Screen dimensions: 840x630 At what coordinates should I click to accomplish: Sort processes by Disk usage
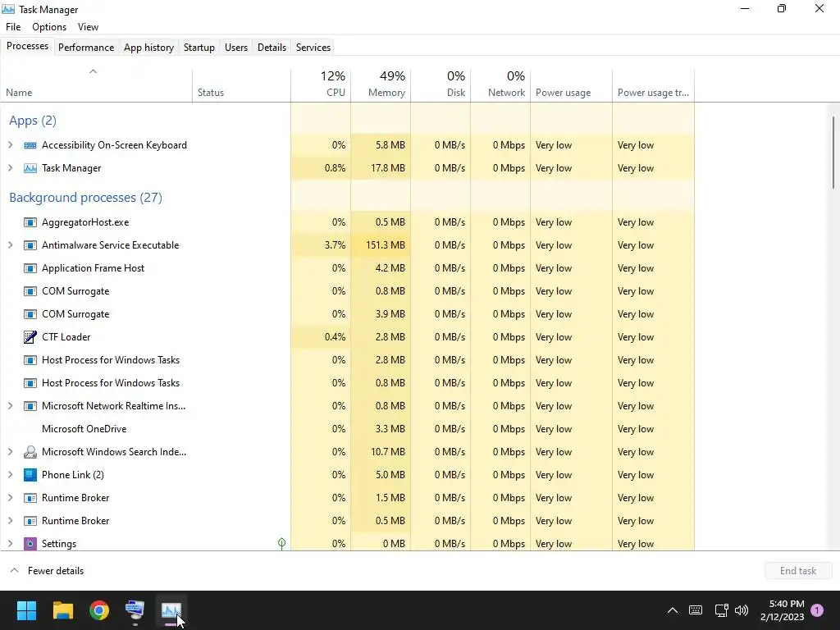tap(441, 85)
